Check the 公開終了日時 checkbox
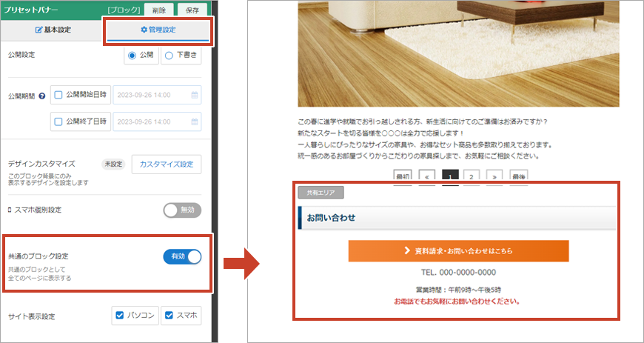Screen dimensions: 644x343 tap(59, 121)
